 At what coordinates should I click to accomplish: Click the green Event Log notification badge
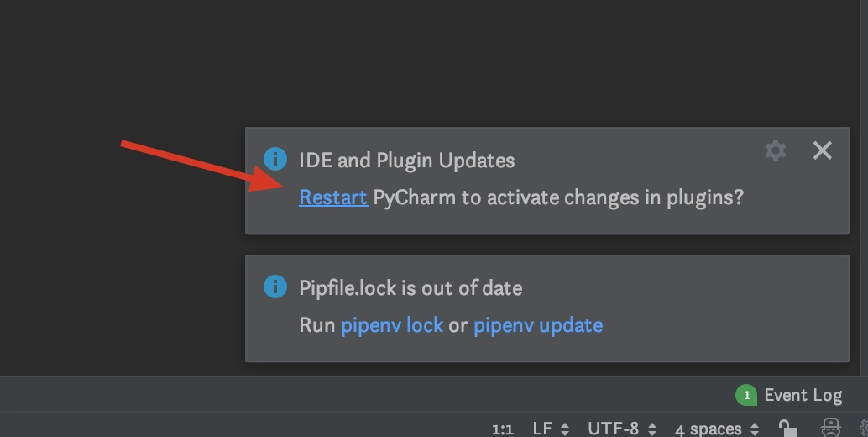pos(746,396)
